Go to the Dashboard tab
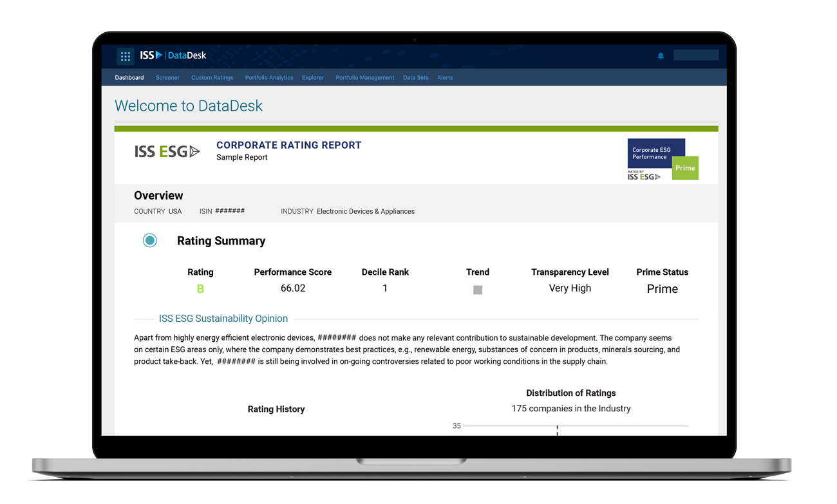 click(129, 78)
